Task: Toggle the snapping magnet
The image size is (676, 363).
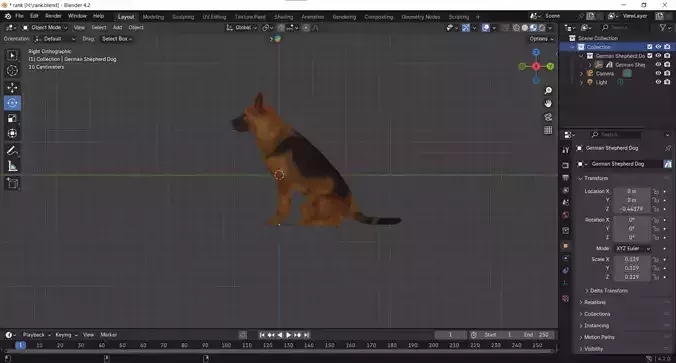Action: pos(281,28)
